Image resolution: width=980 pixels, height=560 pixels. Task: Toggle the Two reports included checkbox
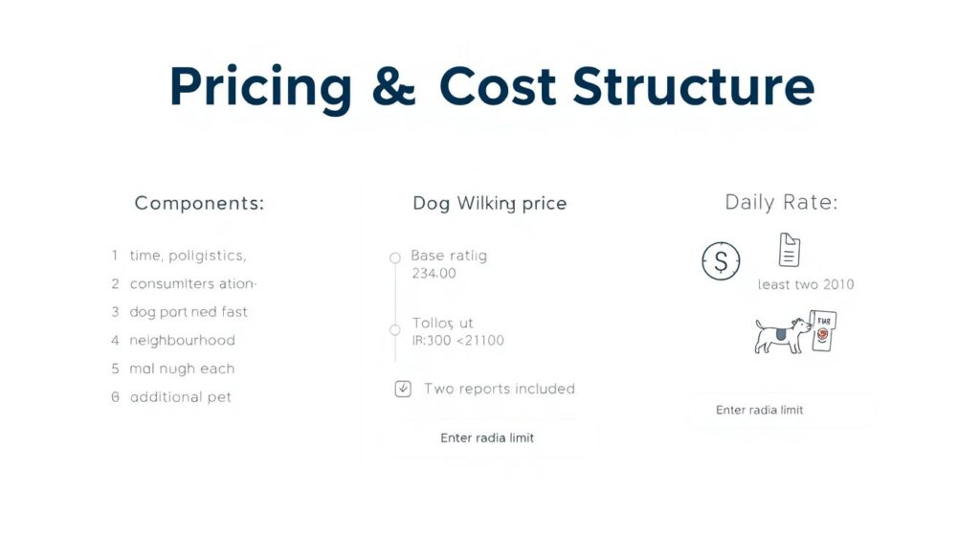(403, 389)
